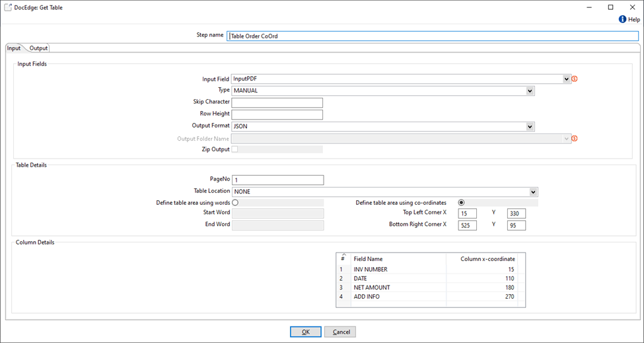Select Define table area using co-ordinates
644x343 pixels.
[461, 203]
